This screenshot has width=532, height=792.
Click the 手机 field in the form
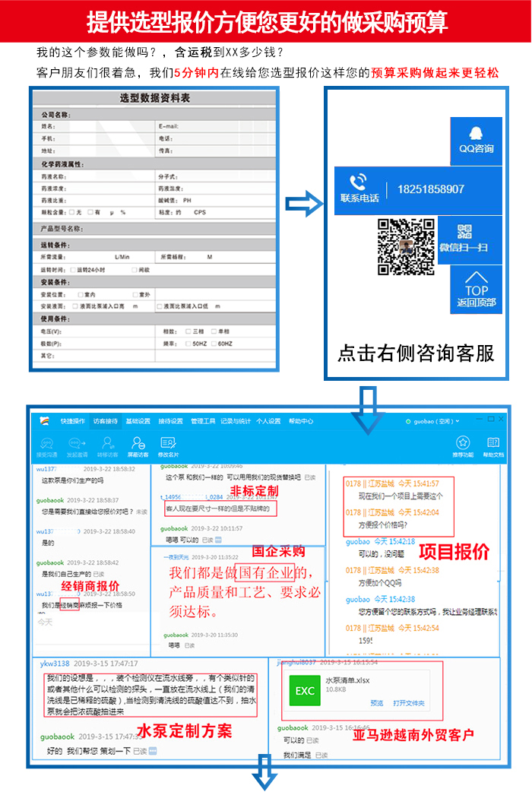[96, 138]
